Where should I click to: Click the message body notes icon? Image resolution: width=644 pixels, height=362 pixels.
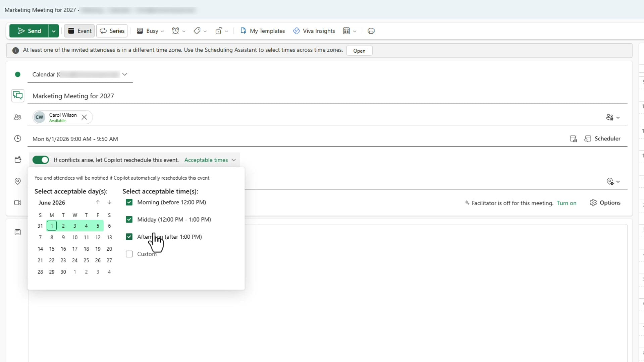click(18, 232)
